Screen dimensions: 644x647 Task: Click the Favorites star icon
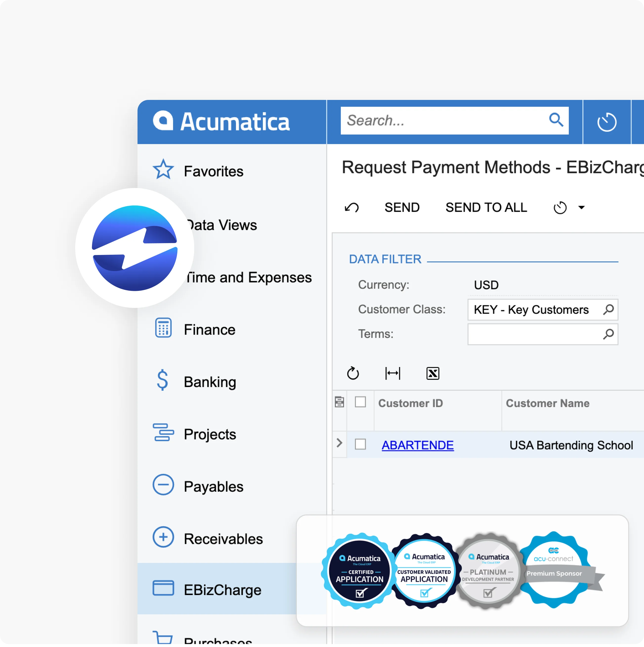[163, 169]
